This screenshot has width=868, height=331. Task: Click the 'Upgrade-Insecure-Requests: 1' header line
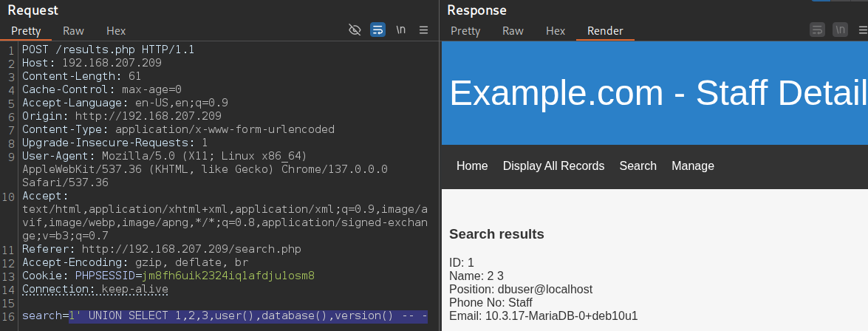(x=115, y=143)
